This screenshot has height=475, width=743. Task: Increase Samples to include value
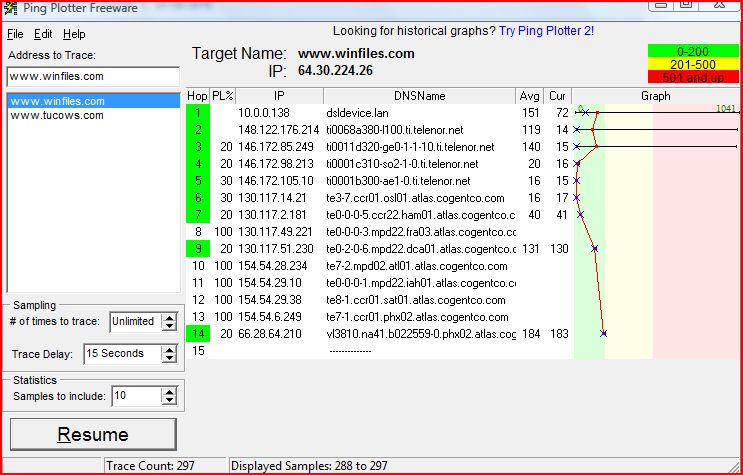click(x=169, y=392)
